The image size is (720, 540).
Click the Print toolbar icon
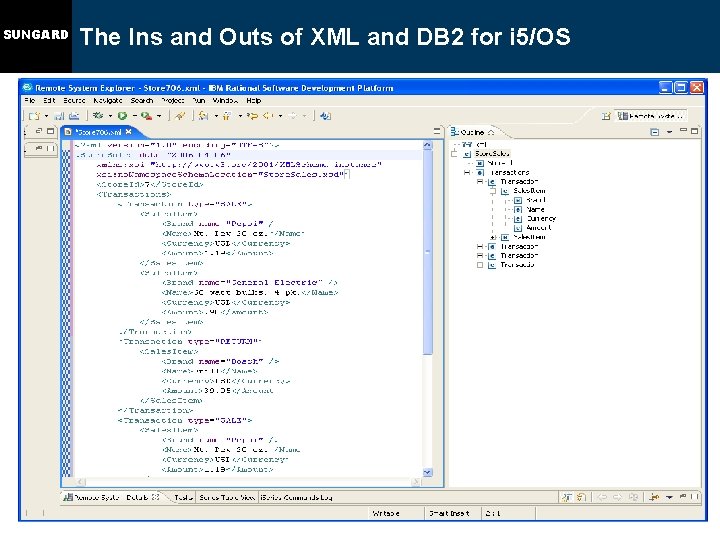(x=74, y=116)
